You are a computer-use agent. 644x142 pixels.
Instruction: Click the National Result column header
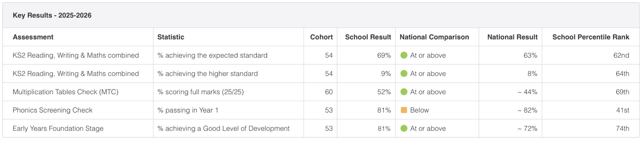tap(512, 37)
